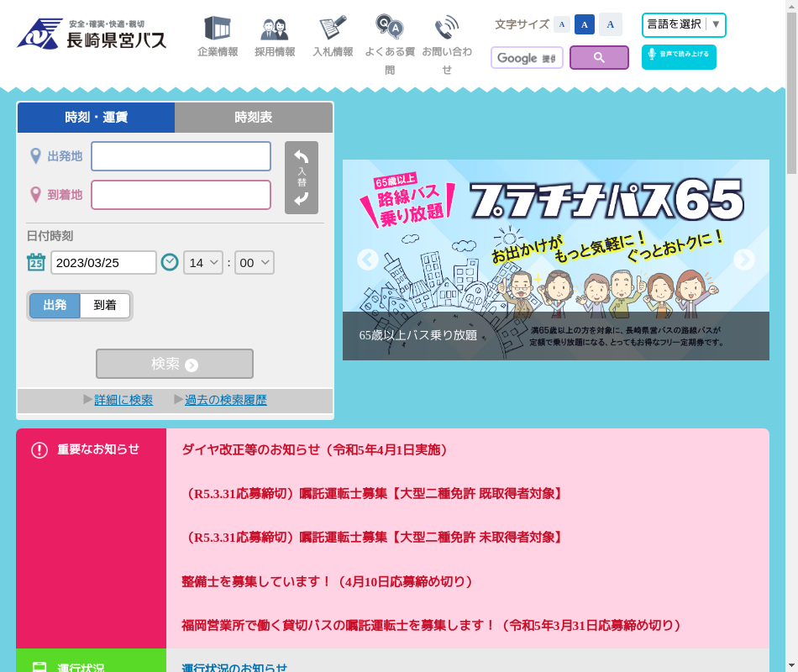Show next banner slide with right arrow
This screenshot has height=672, width=798.
tap(744, 260)
